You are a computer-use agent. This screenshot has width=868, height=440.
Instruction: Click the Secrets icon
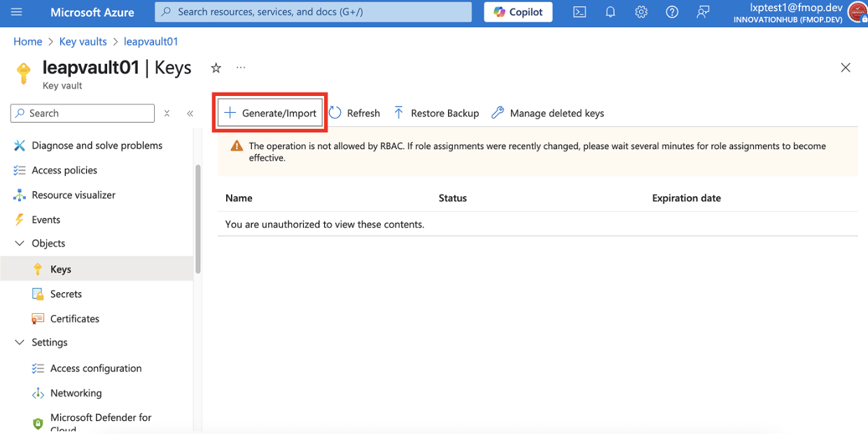(x=38, y=294)
